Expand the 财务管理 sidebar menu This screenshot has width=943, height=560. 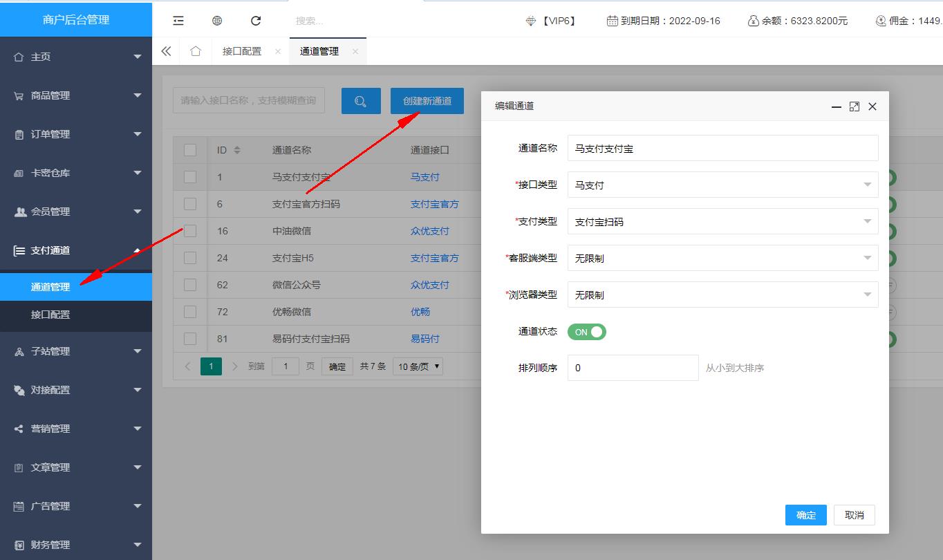(x=76, y=545)
